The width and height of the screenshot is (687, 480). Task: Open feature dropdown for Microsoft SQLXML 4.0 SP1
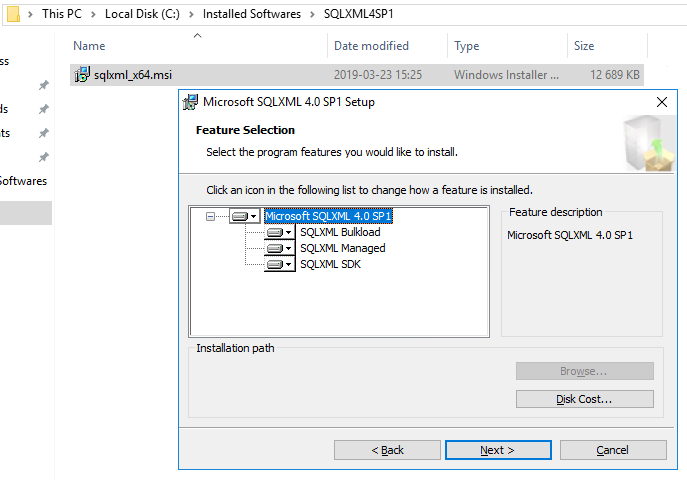point(245,216)
